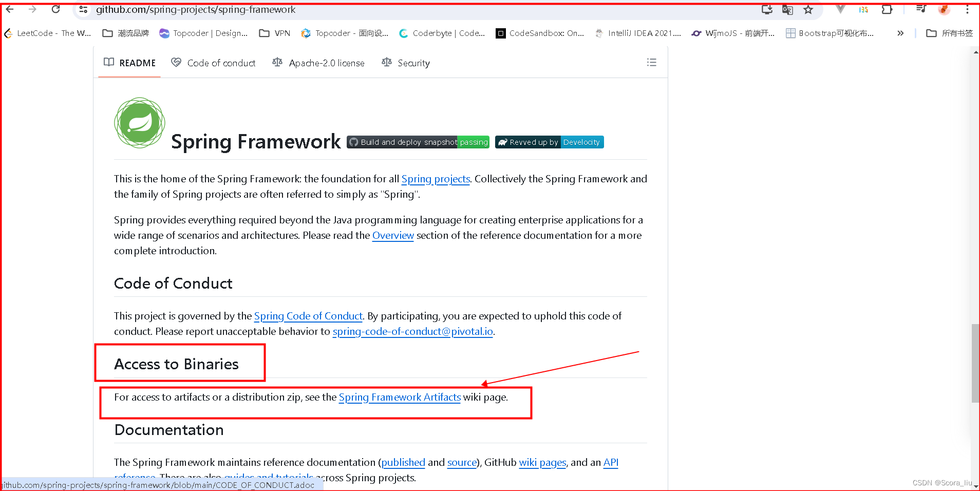Switch to the Apache-2.0 license tab
This screenshot has height=491, width=980.
tap(318, 63)
